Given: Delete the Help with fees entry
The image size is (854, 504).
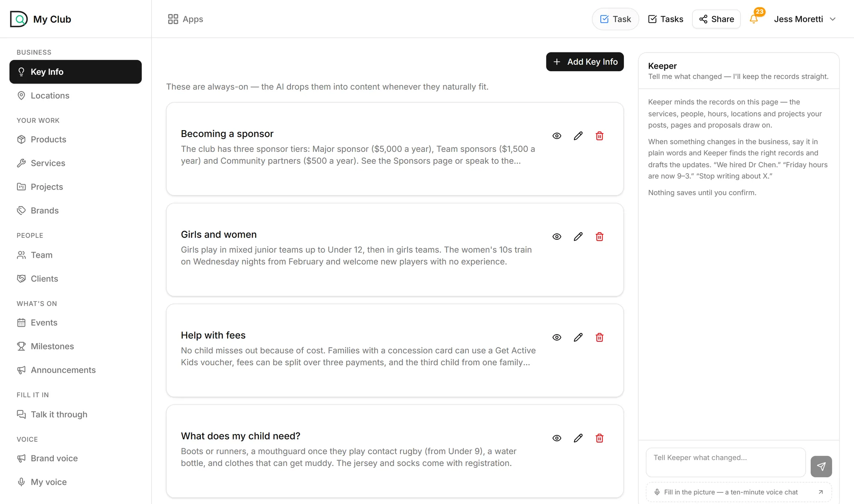Looking at the screenshot, I should 600,337.
